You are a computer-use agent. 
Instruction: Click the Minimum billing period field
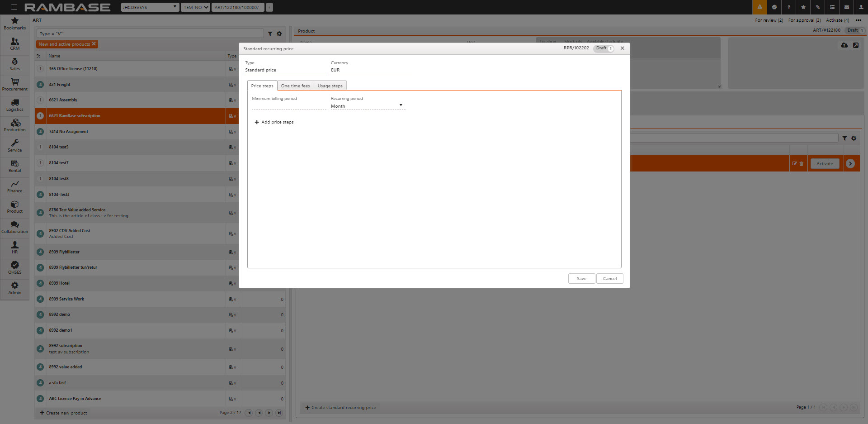tap(288, 106)
